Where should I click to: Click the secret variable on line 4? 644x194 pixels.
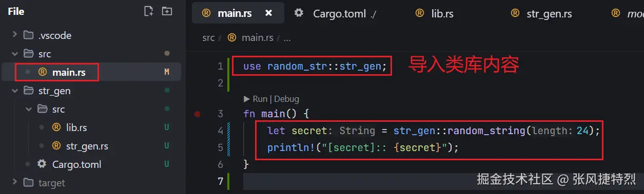tap(309, 131)
